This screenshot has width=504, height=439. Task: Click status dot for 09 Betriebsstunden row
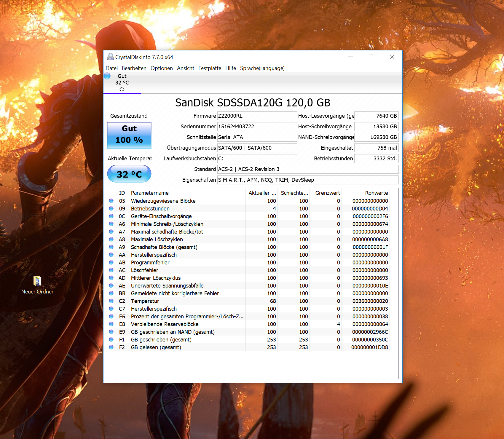pos(111,208)
